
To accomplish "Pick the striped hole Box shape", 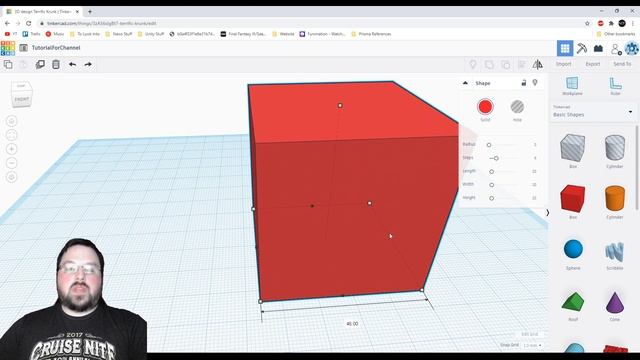I will [x=573, y=148].
